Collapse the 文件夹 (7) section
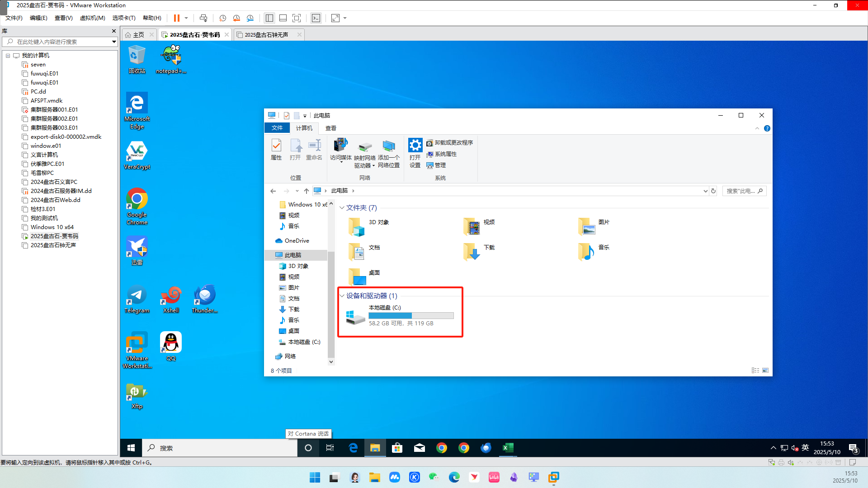The image size is (868, 488). click(342, 208)
